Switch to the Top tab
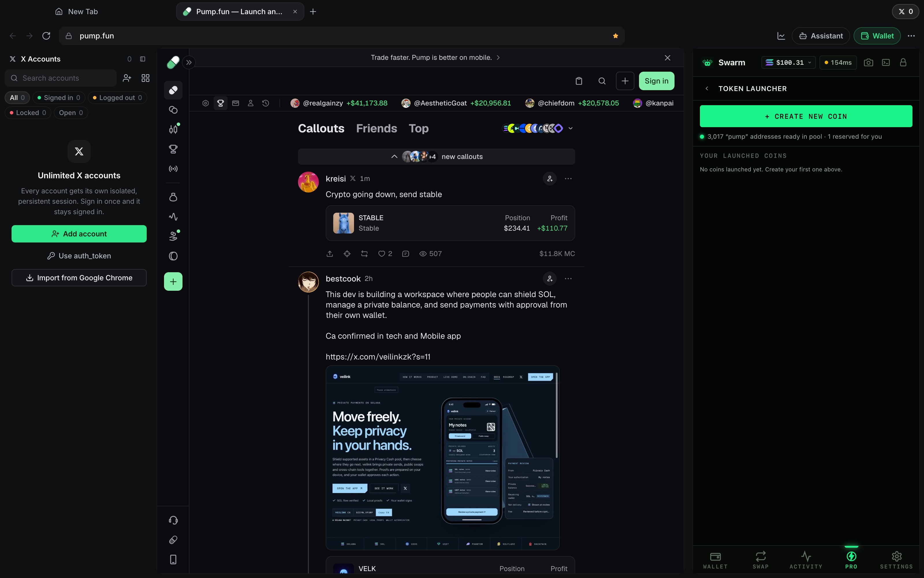 pos(418,128)
